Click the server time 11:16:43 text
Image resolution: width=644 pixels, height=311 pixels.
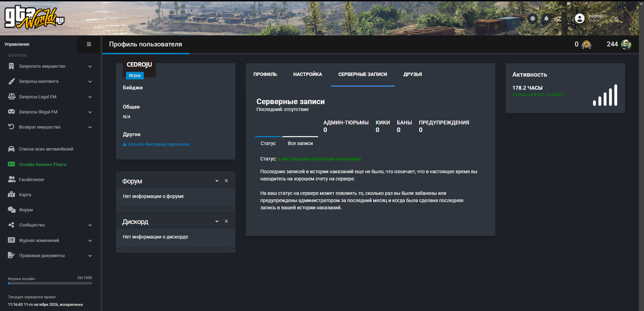pyautogui.click(x=45, y=304)
